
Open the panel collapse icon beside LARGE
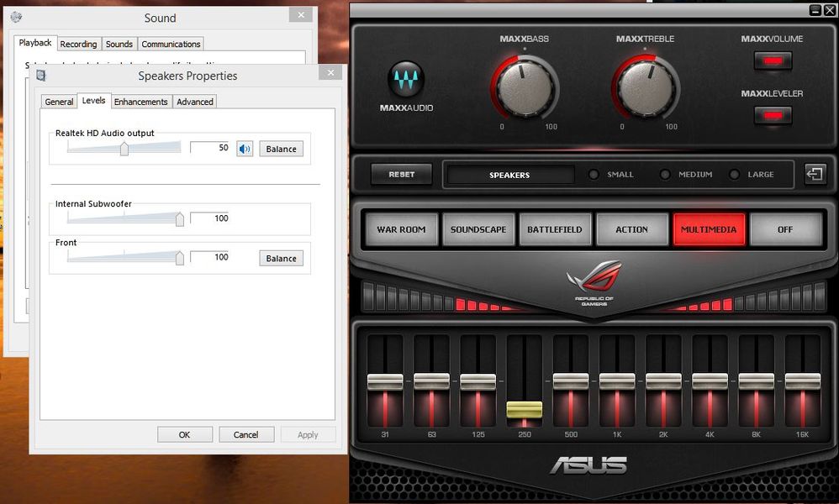point(814,174)
